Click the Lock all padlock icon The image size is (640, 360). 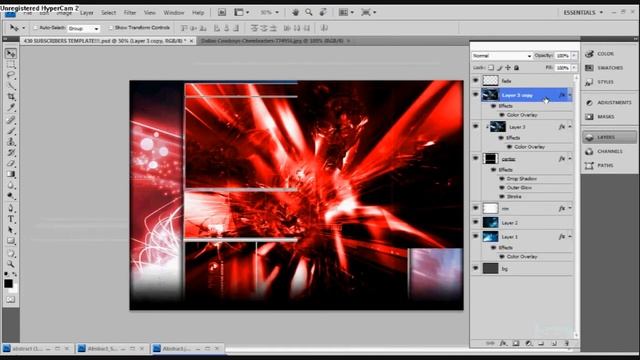pyautogui.click(x=517, y=68)
